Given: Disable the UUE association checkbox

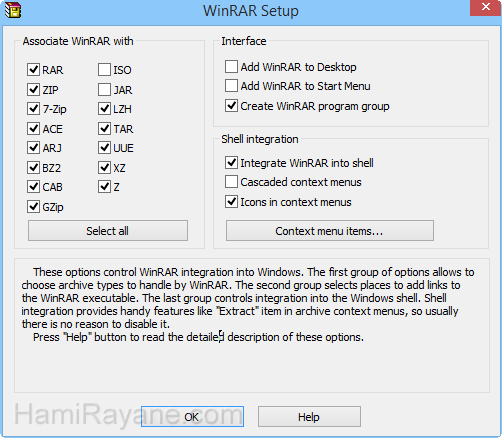Looking at the screenshot, I should (x=104, y=148).
